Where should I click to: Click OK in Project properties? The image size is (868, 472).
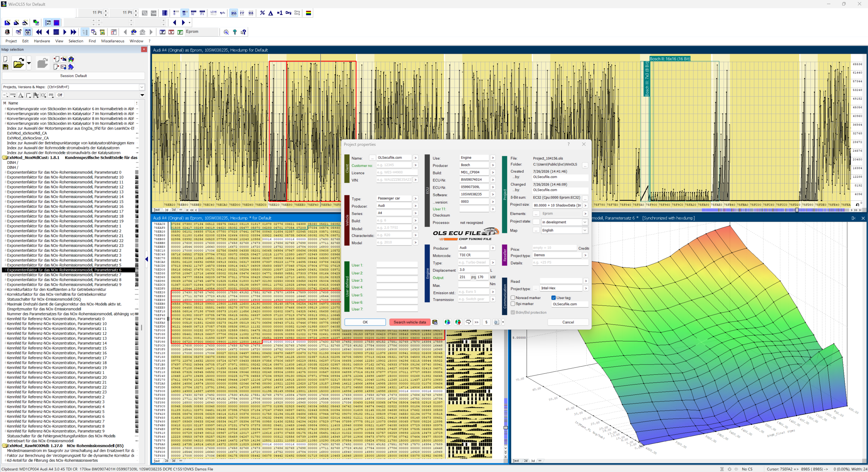[x=365, y=322]
